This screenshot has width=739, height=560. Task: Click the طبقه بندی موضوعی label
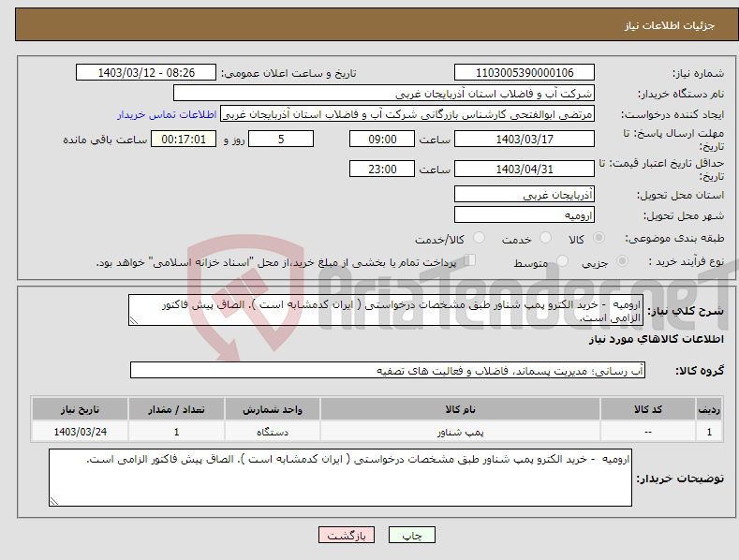674,239
